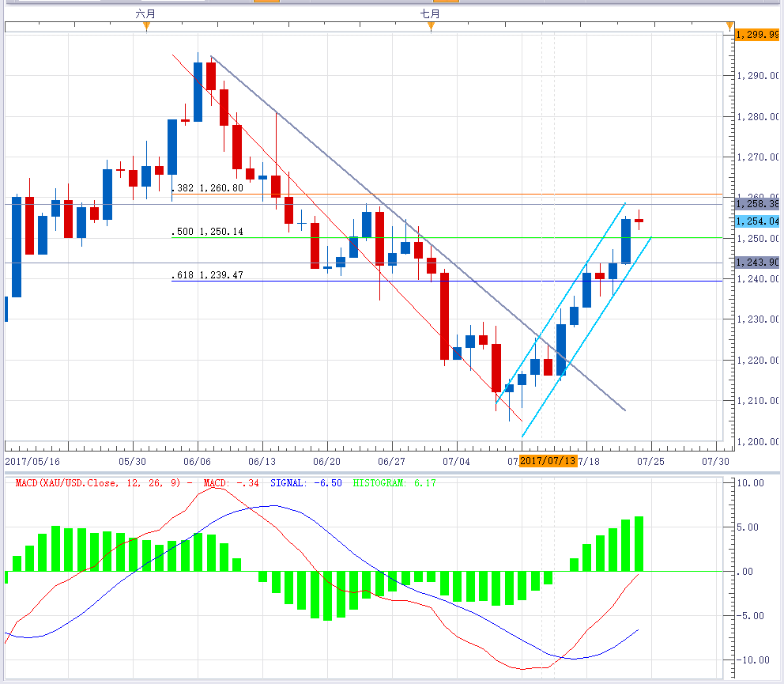
Task: Select the 1,299.99 orange price tag
Action: coord(757,35)
